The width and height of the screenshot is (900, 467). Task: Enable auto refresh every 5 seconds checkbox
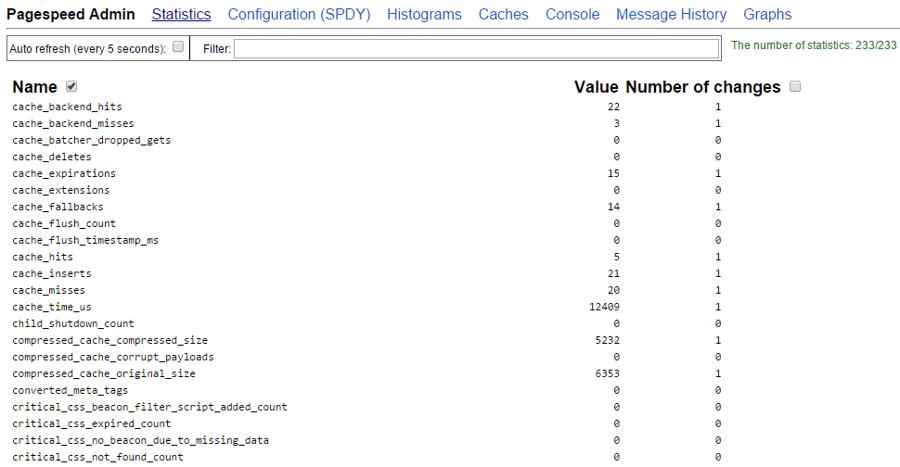pyautogui.click(x=179, y=46)
